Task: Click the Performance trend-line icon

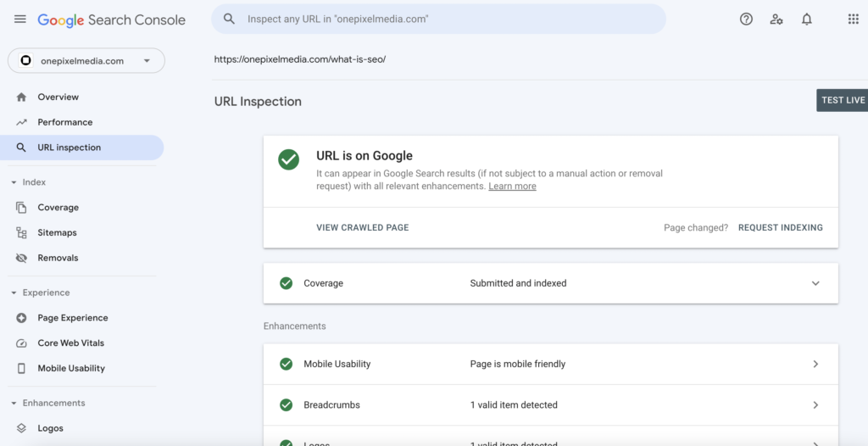Action: tap(21, 122)
